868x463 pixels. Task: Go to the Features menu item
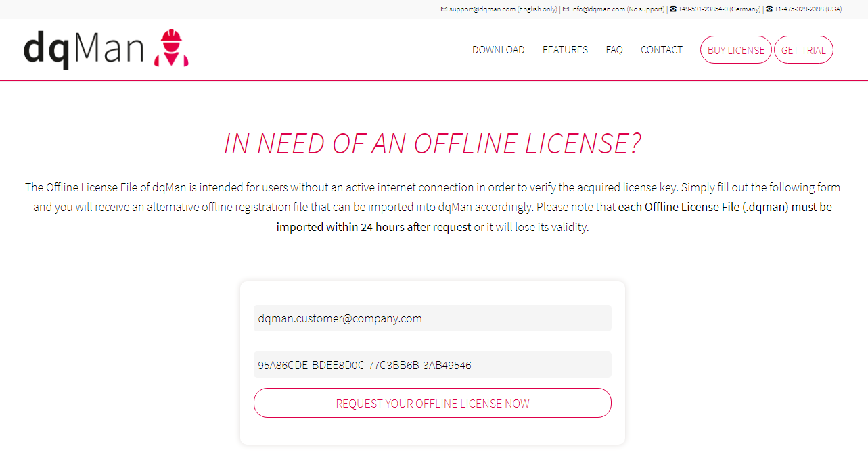tap(565, 50)
